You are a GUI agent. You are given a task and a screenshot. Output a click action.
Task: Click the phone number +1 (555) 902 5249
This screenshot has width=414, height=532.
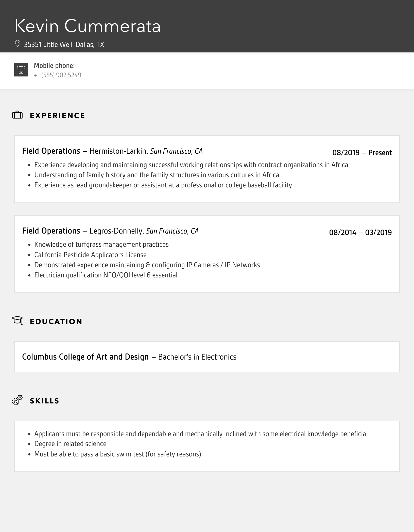pos(58,75)
